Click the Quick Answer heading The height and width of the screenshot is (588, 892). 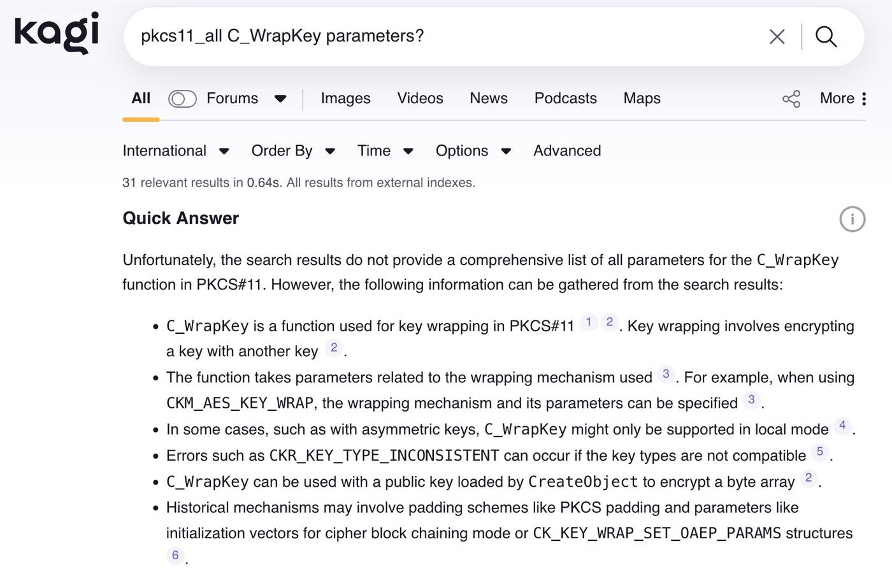point(181,219)
